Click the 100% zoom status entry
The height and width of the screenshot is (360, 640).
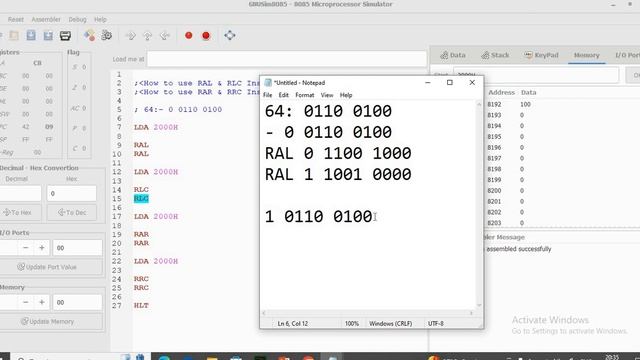coord(352,324)
